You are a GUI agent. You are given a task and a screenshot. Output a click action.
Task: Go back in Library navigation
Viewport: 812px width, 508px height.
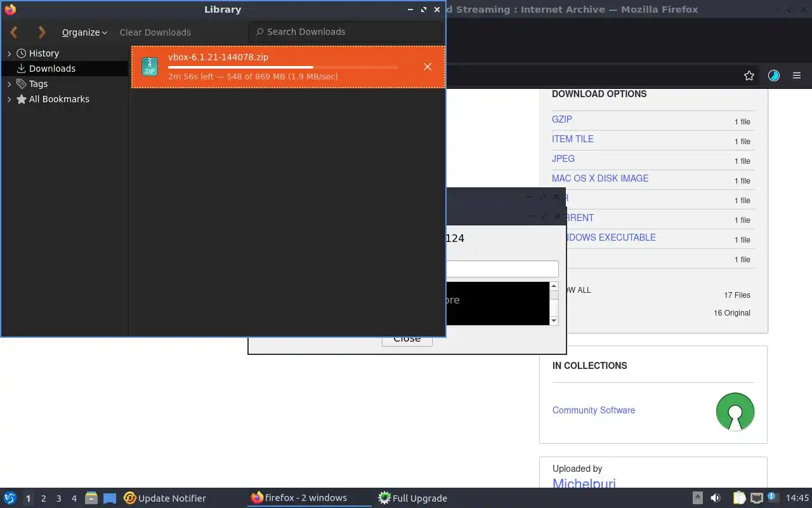click(14, 32)
